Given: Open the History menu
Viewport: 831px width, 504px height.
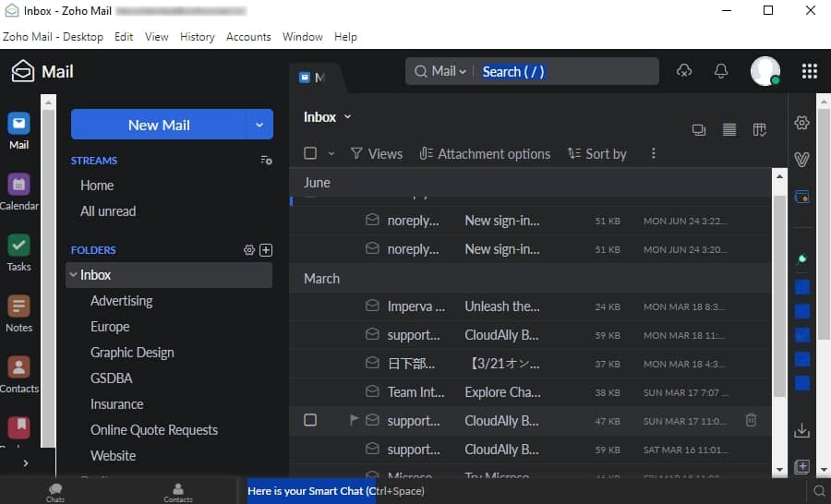Looking at the screenshot, I should point(198,37).
